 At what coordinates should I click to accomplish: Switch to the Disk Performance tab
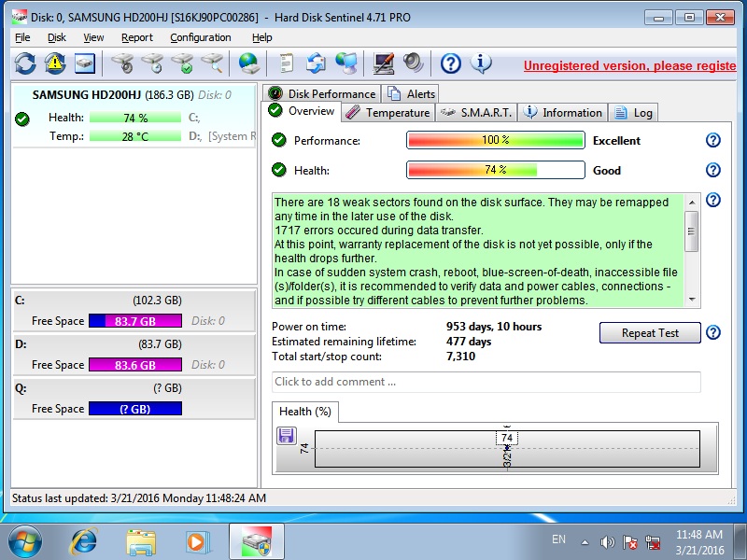click(321, 94)
